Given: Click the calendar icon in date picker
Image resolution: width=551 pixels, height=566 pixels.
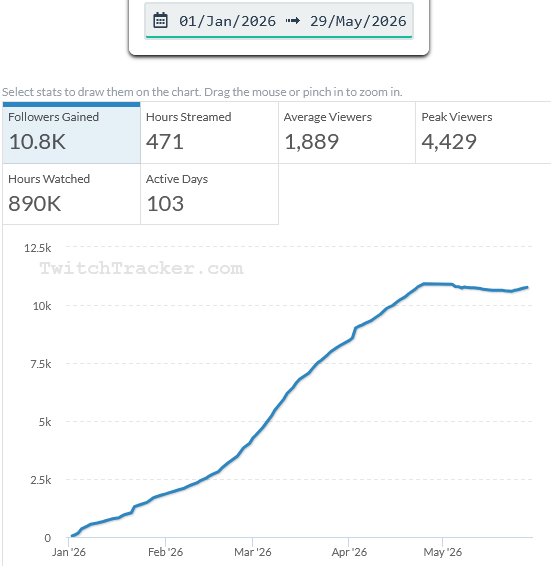Looking at the screenshot, I should click(x=160, y=21).
